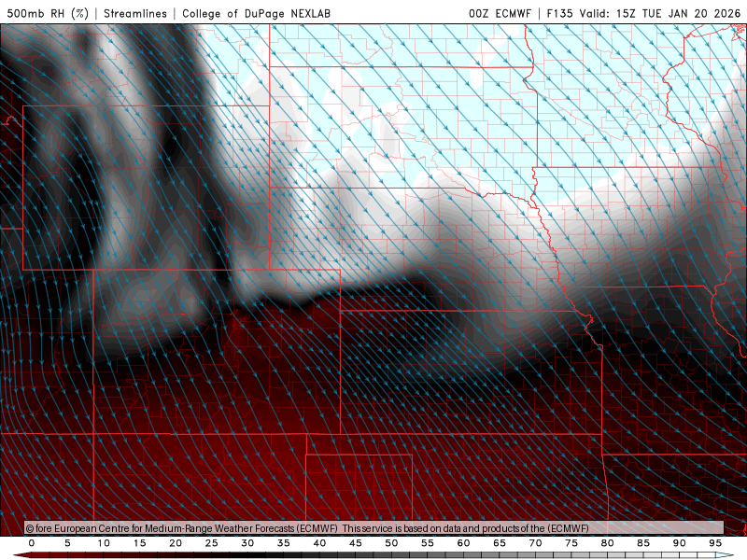Pick the "30" humidity scale label

[x=247, y=543]
